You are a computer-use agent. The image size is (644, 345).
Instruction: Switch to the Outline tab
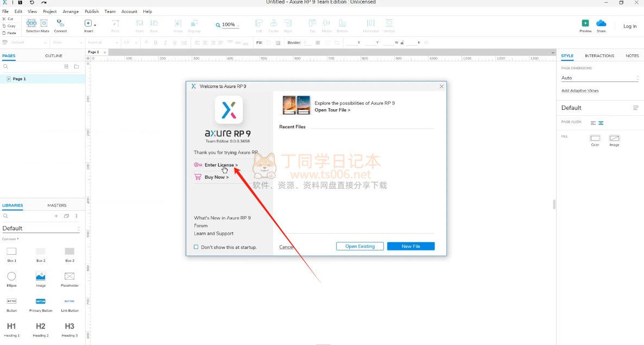54,55
